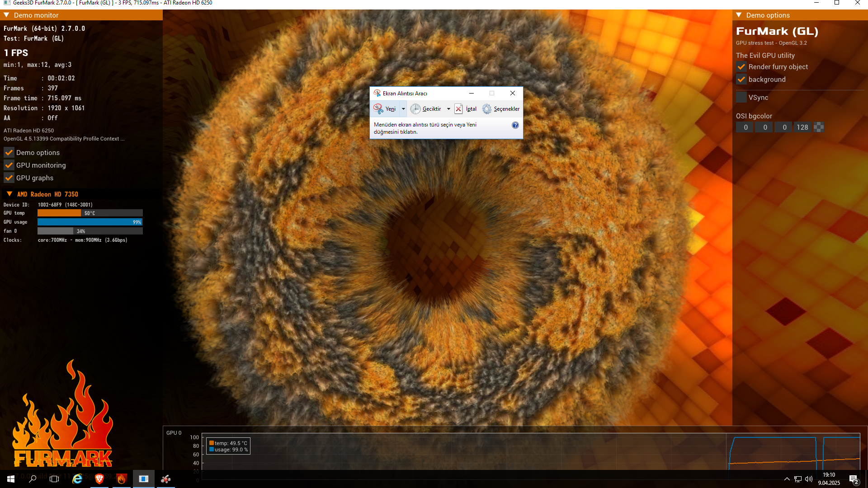Click the Geciktir clock icon
The image size is (868, 488).
(x=415, y=109)
